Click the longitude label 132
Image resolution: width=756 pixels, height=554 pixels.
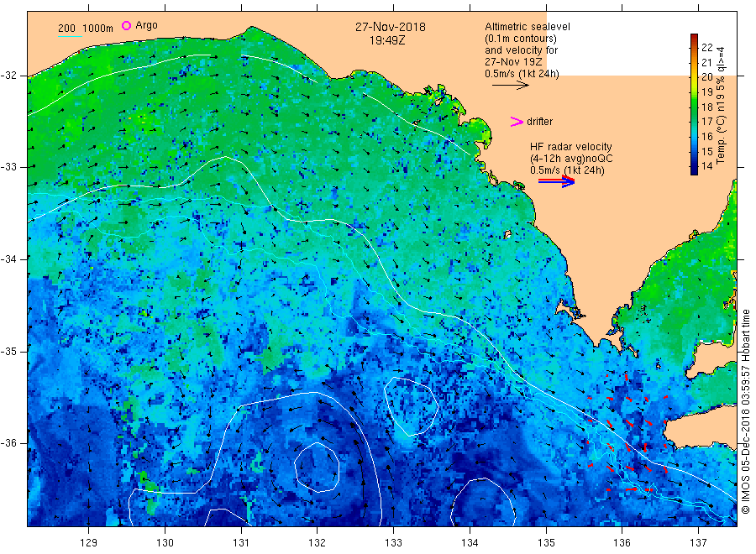[318, 543]
